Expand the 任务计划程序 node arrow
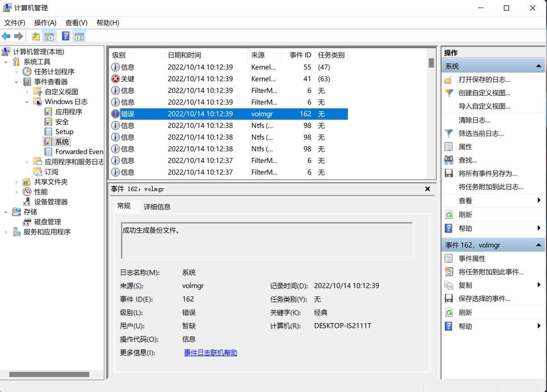547x392 pixels. (16, 72)
